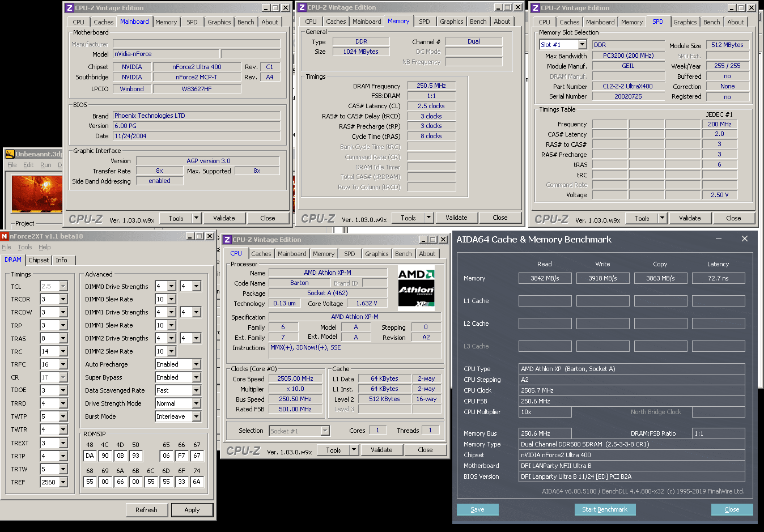Open the Info tab in nForce2XT

pos(61,260)
